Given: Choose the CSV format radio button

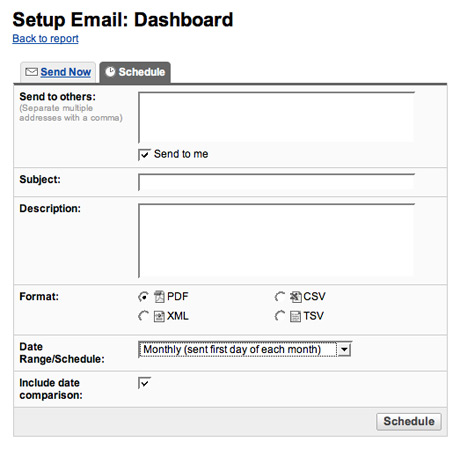Looking at the screenshot, I should 280,297.
